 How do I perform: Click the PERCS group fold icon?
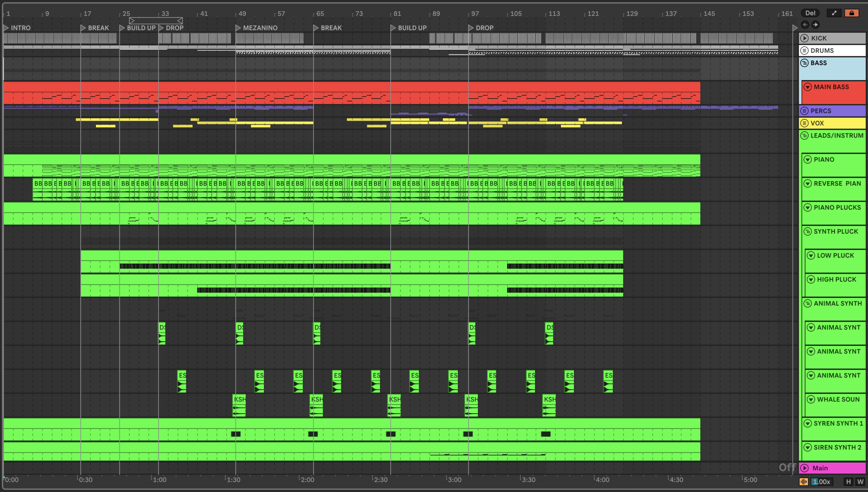(804, 111)
